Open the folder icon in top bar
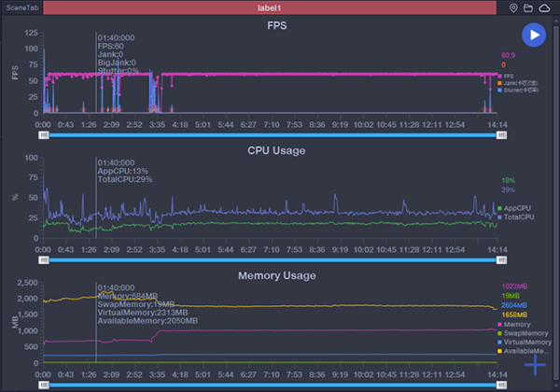The height and width of the screenshot is (392, 560). pos(528,8)
